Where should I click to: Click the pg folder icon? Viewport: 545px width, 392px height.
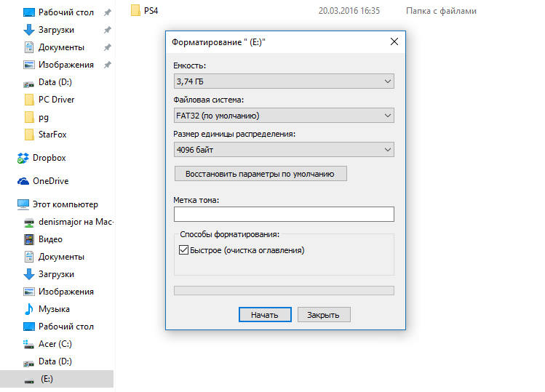(29, 117)
